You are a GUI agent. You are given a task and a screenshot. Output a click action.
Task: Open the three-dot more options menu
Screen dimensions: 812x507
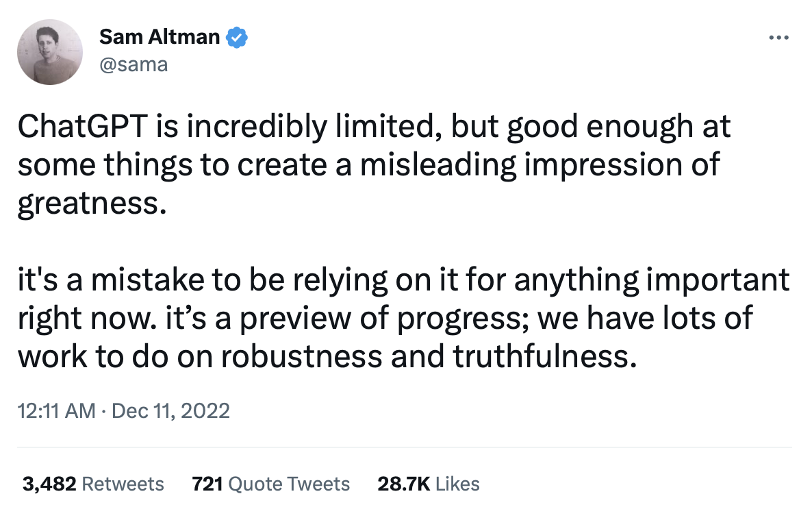coord(778,37)
